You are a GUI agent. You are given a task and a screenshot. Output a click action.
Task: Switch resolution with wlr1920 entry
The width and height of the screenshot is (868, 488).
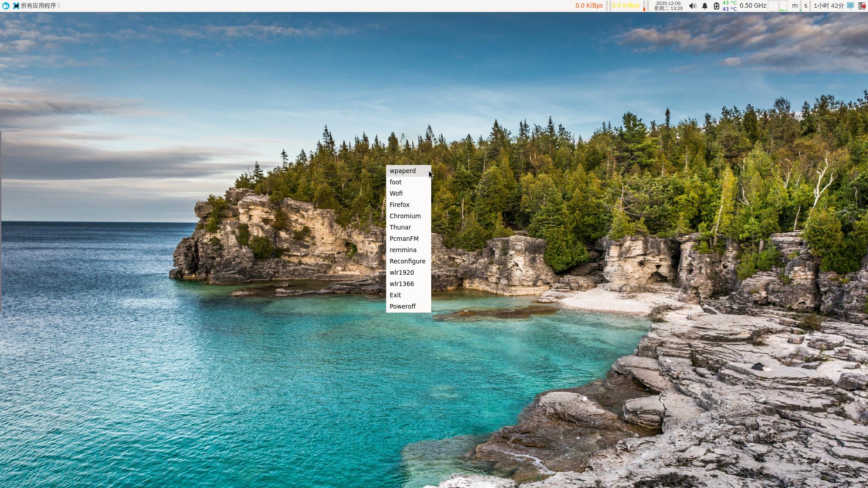click(401, 272)
